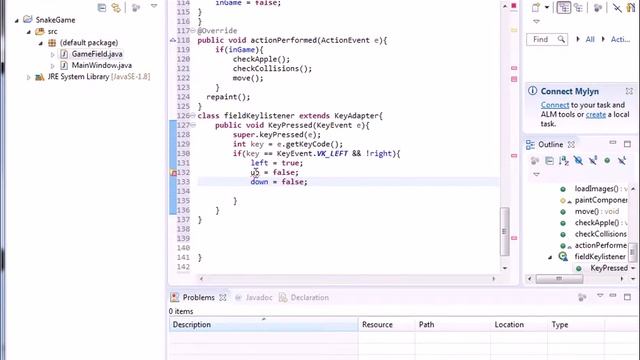
Task: Open New Task dropdown arrow
Action: pos(547,7)
